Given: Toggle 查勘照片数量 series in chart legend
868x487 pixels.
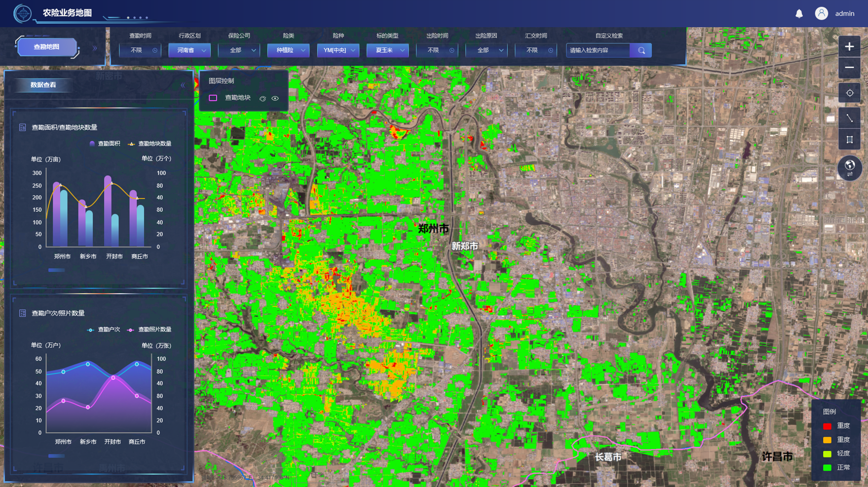Looking at the screenshot, I should [x=150, y=330].
